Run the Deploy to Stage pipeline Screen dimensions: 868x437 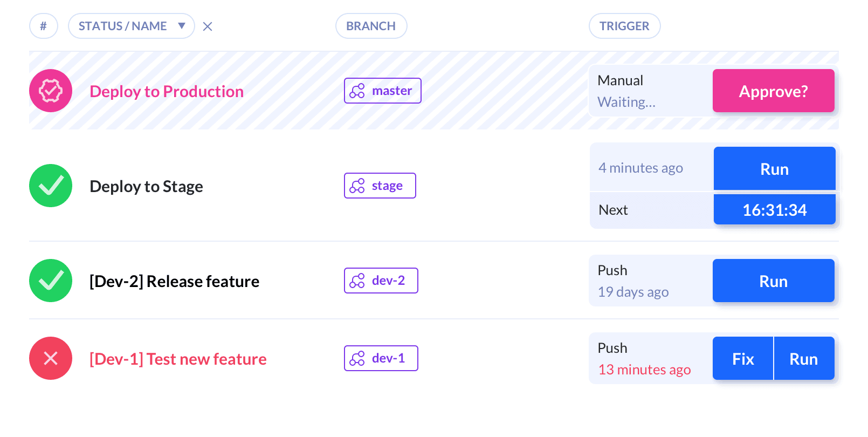[774, 169]
